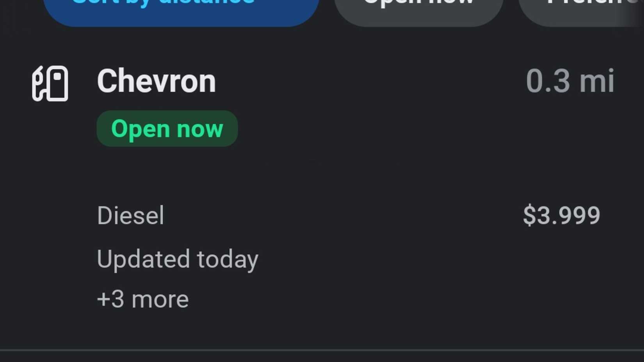Tap the pump nozzle part of station icon
The height and width of the screenshot is (362, 644).
(38, 83)
